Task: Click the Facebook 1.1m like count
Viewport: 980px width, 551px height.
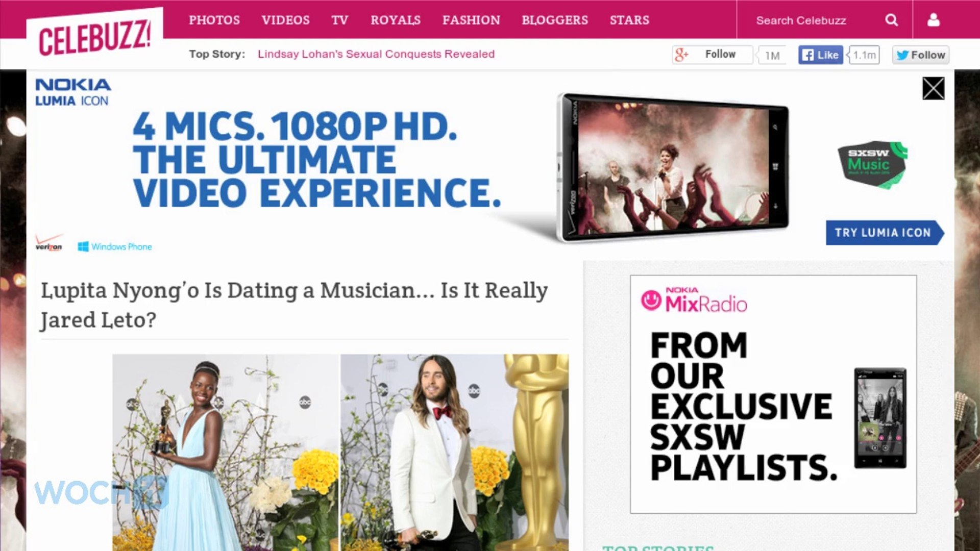Action: point(864,55)
